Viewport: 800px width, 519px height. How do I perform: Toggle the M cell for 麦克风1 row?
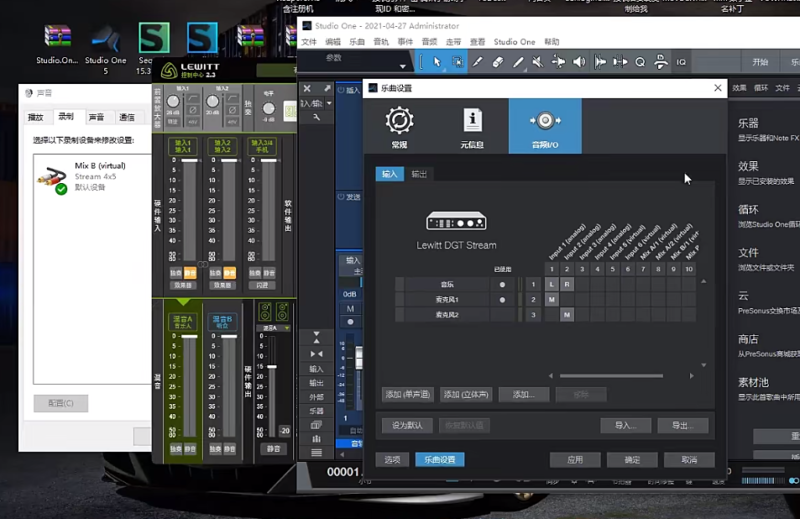tap(551, 300)
